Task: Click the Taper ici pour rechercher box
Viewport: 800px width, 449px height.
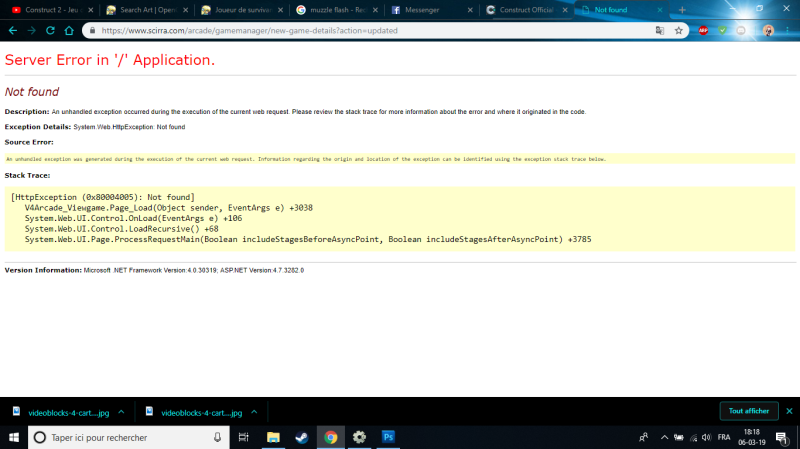Action: 129,437
